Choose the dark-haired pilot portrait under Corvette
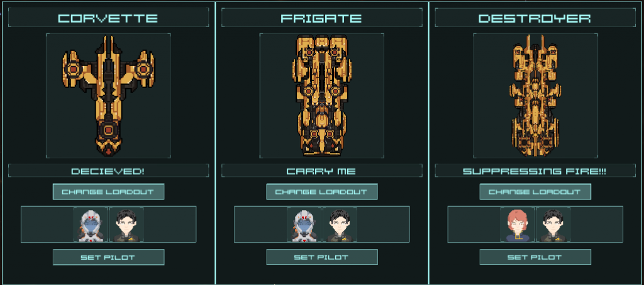 tap(126, 224)
